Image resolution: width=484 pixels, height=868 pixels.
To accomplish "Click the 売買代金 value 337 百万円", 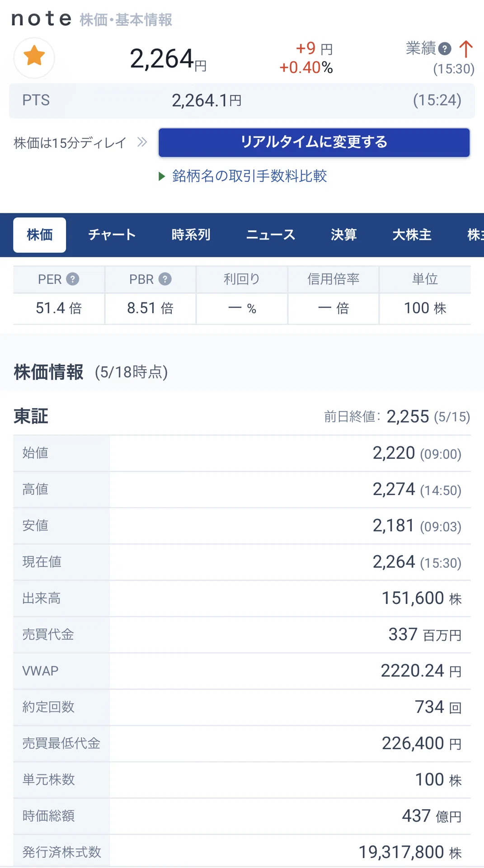I will click(425, 635).
